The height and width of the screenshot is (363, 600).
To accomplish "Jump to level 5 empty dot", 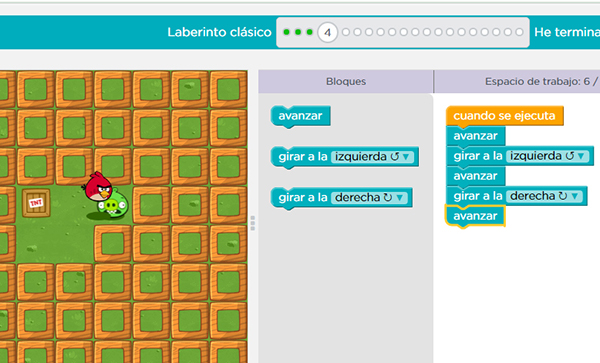I will click(346, 32).
